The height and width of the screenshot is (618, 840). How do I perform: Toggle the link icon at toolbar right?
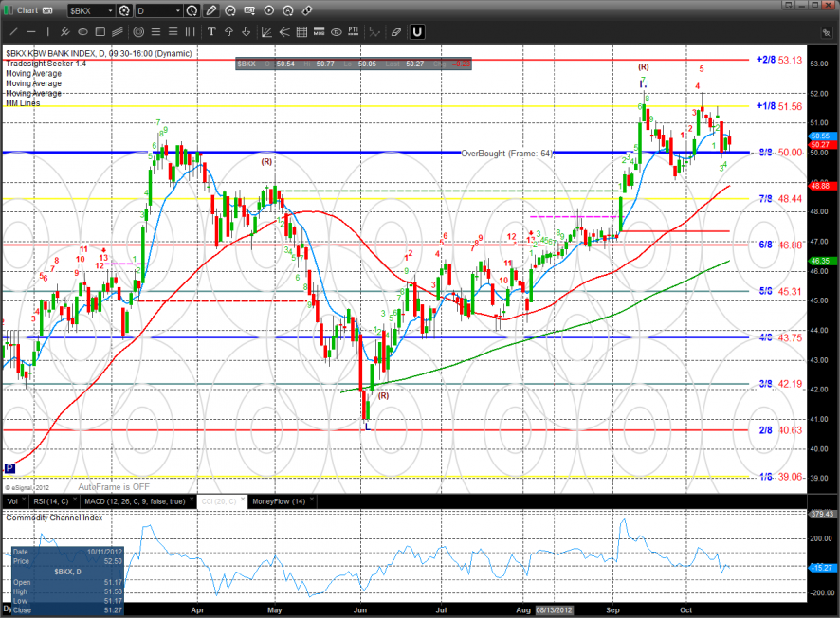[x=307, y=11]
